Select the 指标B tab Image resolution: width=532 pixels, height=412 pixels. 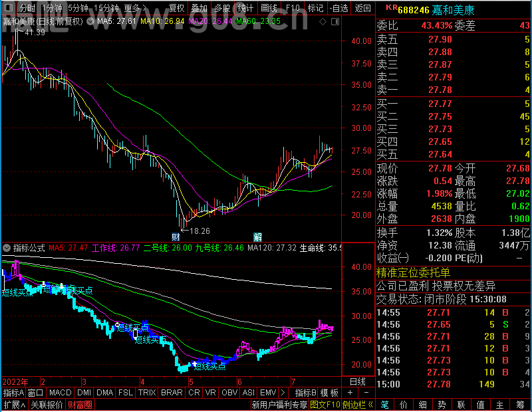(x=306, y=393)
